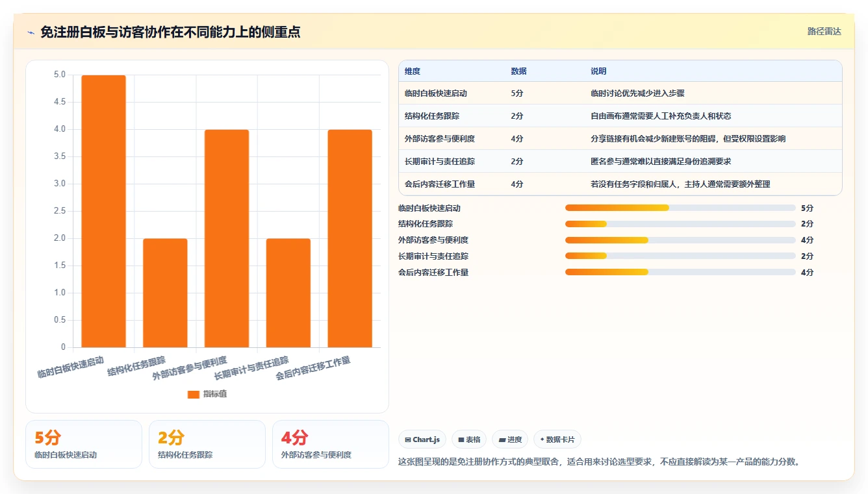Image resolution: width=868 pixels, height=494 pixels.
Task: Click the x-axis label 会后内容迁移工作量
Action: tap(313, 368)
